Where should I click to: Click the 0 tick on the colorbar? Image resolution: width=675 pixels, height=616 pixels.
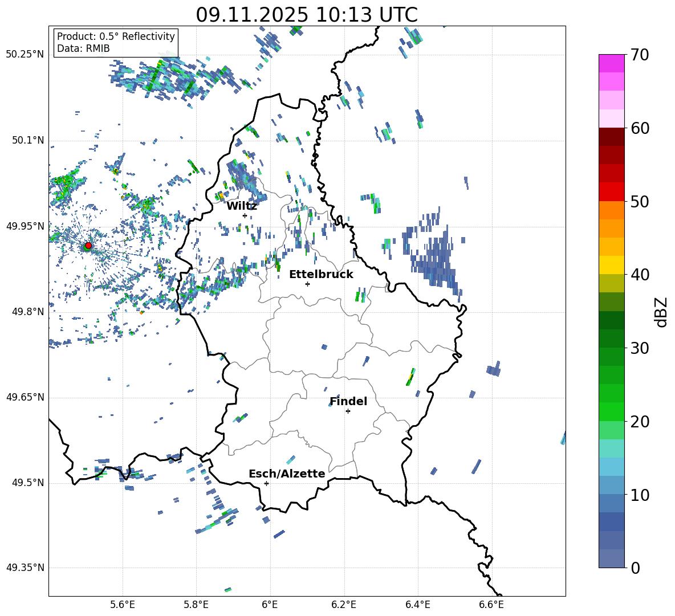pos(635,568)
